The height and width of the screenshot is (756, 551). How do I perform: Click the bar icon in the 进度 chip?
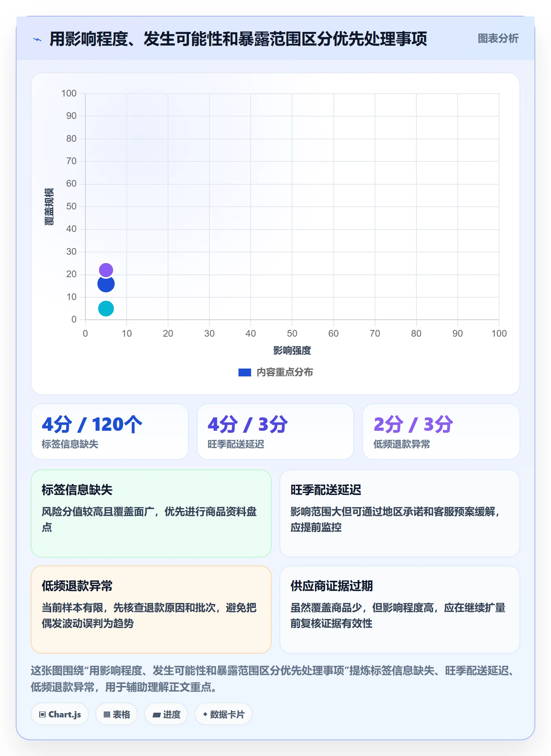click(x=157, y=715)
